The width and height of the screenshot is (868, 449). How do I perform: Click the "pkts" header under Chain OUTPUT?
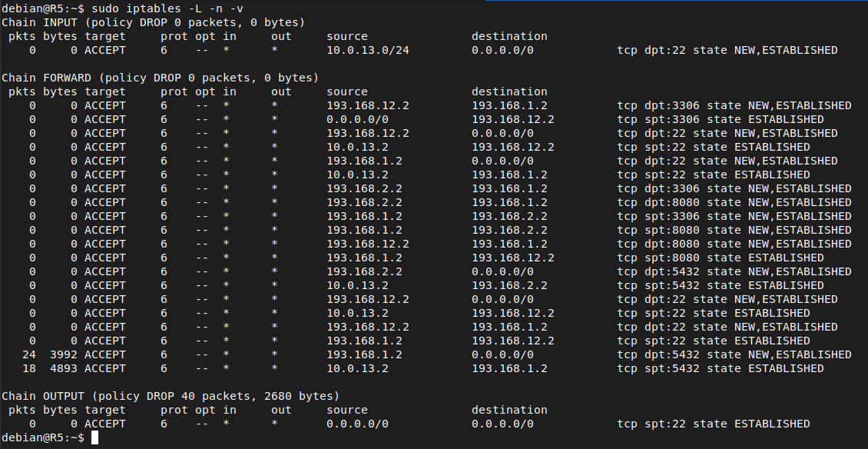[22, 410]
